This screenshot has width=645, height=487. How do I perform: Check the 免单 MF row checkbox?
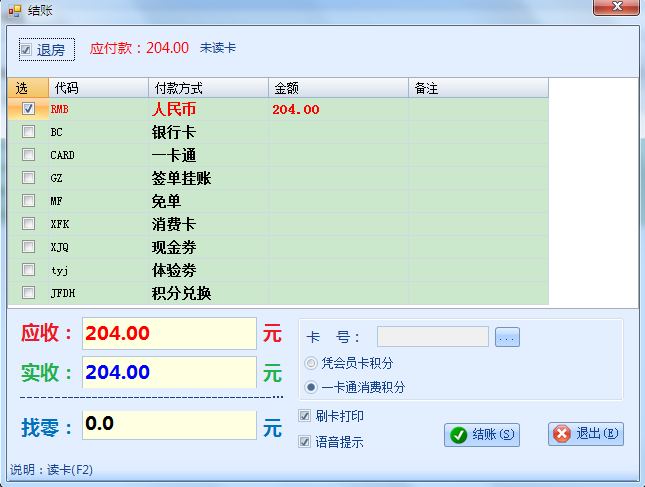[28, 201]
